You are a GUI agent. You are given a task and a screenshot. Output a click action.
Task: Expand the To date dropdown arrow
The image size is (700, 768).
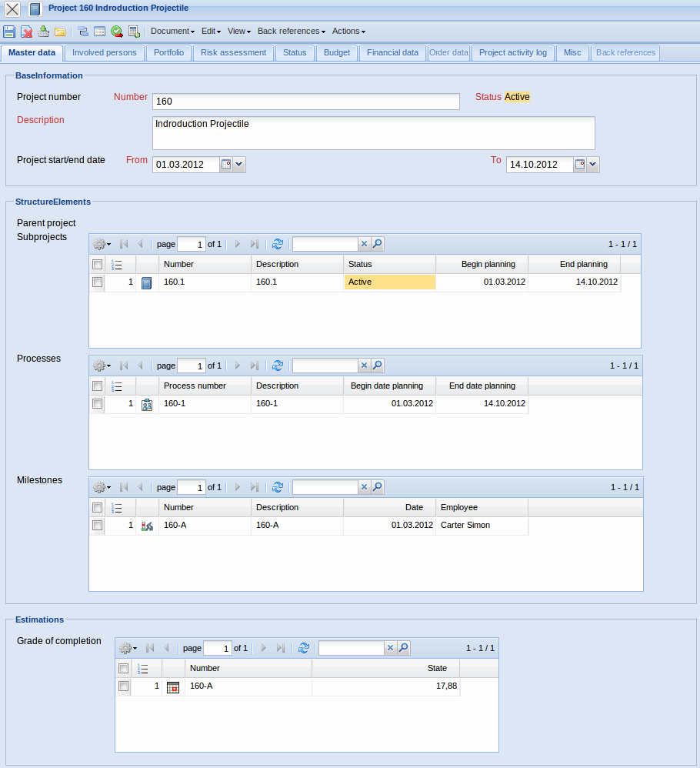[592, 165]
